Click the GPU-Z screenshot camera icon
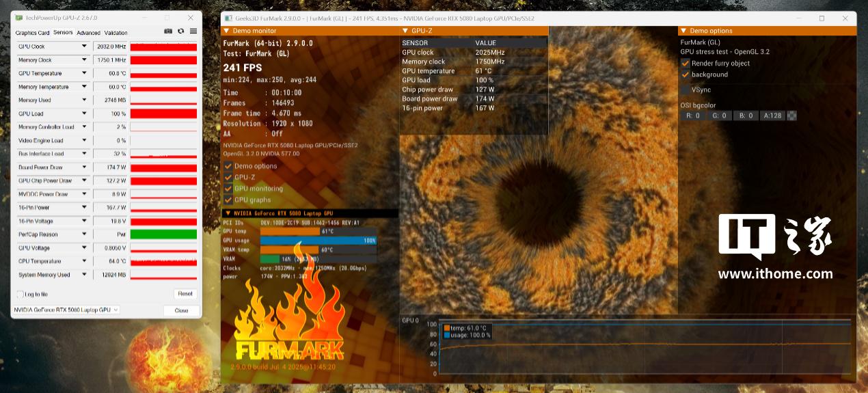This screenshot has height=393, width=868. click(x=168, y=31)
